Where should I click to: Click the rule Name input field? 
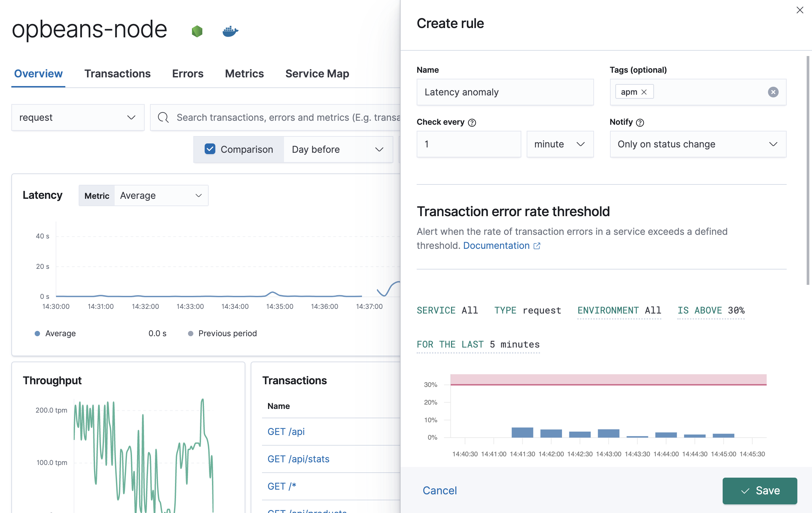tap(505, 92)
